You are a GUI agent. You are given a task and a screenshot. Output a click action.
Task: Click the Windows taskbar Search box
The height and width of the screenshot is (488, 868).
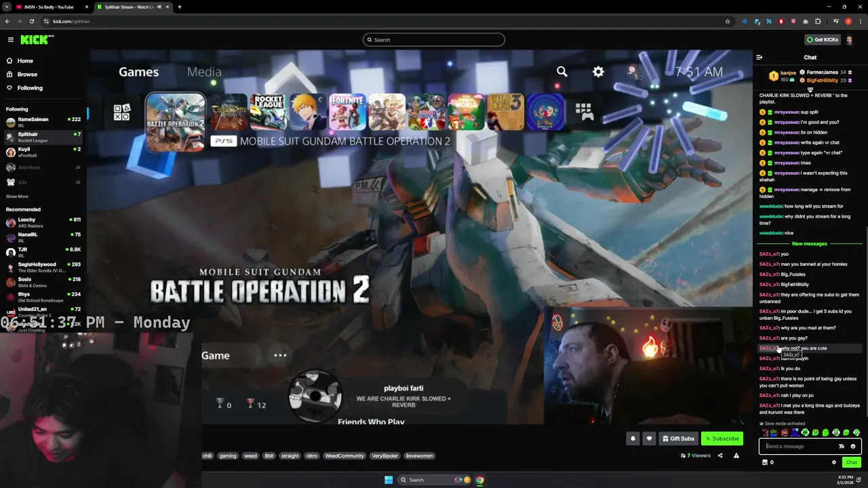coord(433,480)
